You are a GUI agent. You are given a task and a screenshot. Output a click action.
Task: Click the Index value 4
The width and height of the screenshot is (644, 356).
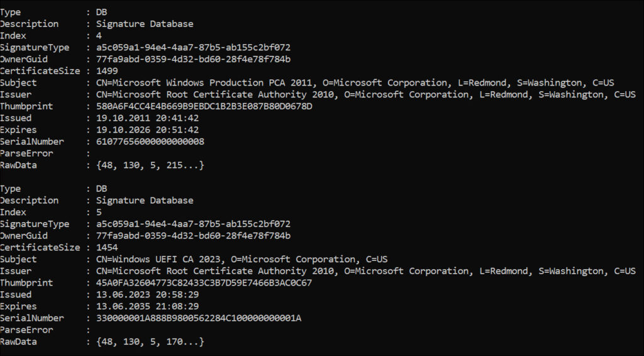[x=99, y=36]
